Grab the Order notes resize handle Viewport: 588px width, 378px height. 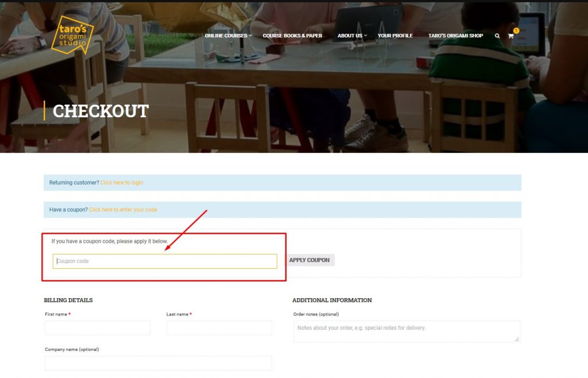coord(517,340)
